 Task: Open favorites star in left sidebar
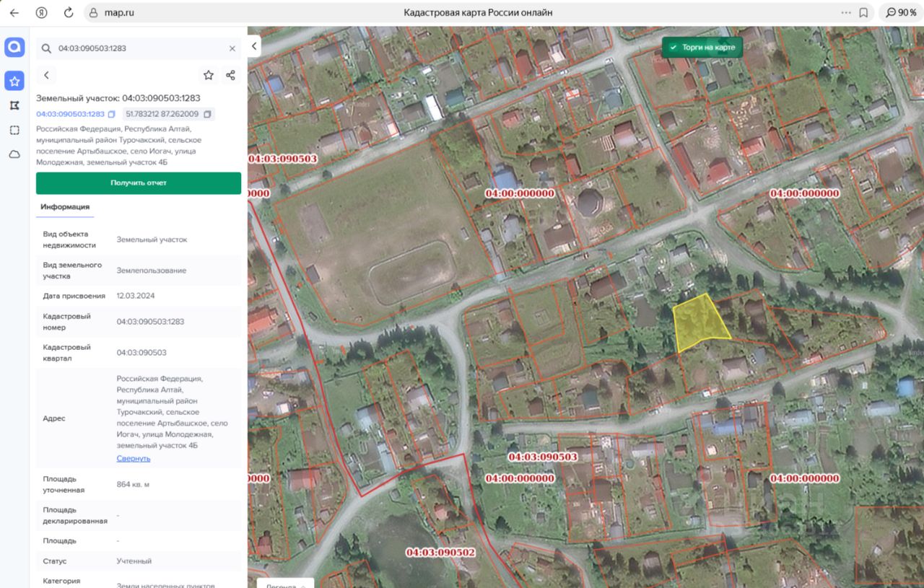point(14,81)
